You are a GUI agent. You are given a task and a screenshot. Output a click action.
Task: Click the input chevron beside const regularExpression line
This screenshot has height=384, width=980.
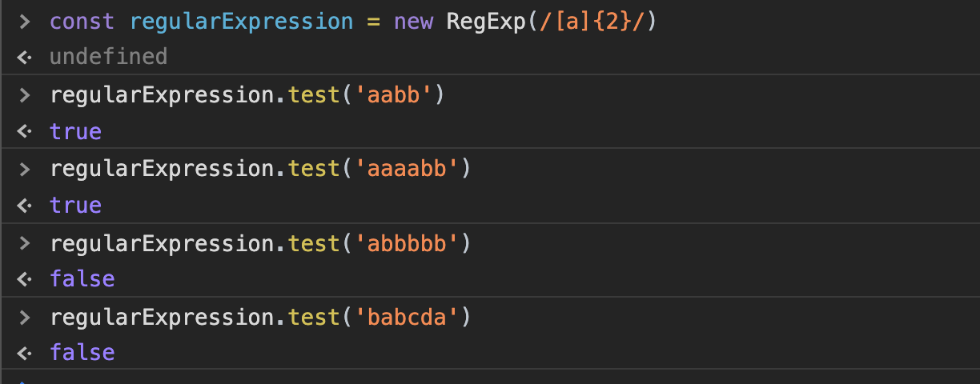pos(25,21)
